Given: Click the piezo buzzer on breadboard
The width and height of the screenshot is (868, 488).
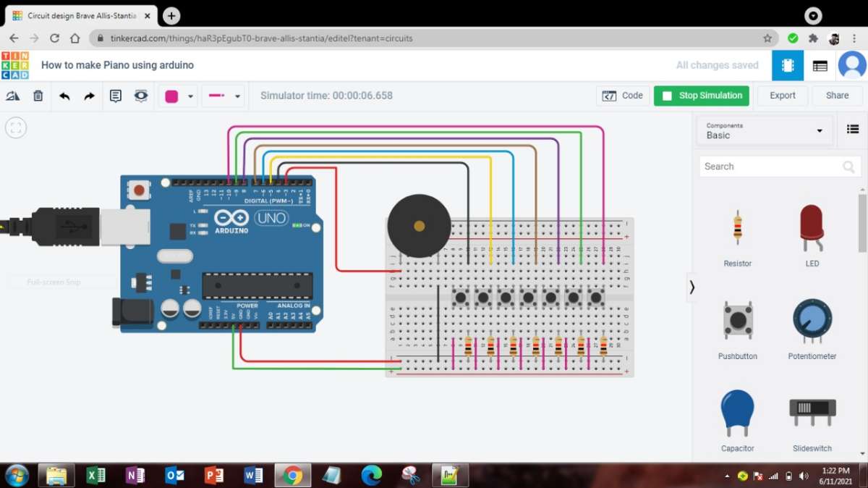Looking at the screenshot, I should pyautogui.click(x=419, y=226).
